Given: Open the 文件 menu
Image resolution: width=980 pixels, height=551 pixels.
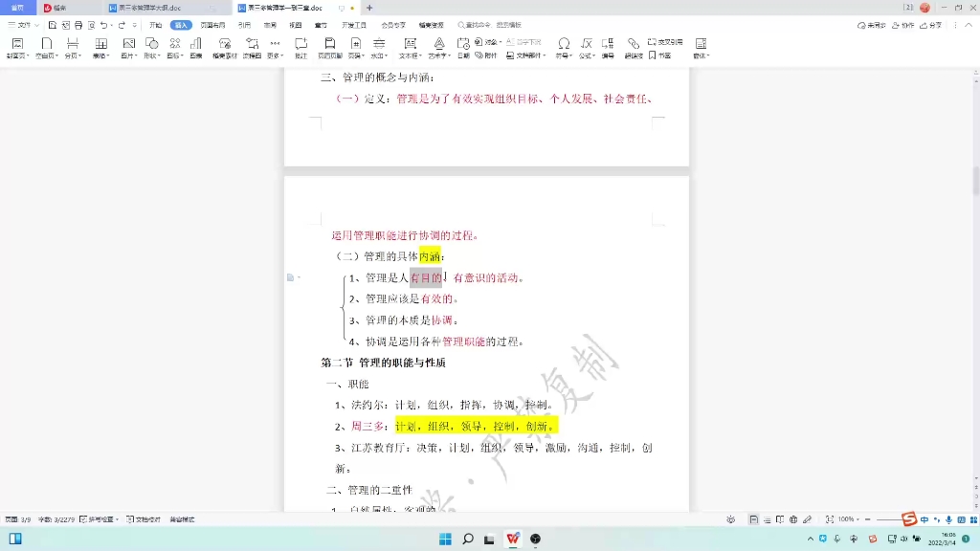Looking at the screenshot, I should click(x=21, y=26).
